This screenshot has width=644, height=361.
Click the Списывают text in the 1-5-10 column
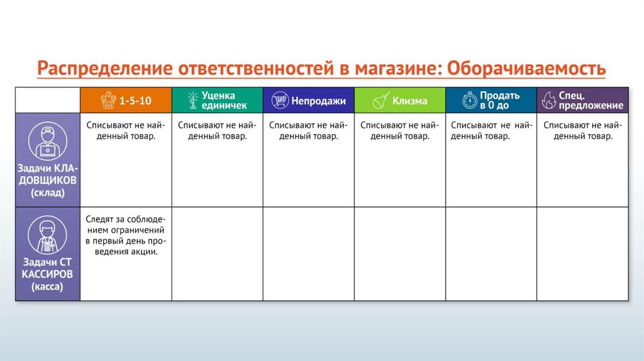(x=126, y=131)
